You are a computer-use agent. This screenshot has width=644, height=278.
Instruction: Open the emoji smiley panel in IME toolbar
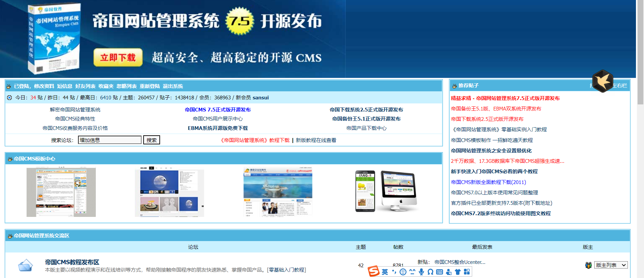pyautogui.click(x=403, y=272)
